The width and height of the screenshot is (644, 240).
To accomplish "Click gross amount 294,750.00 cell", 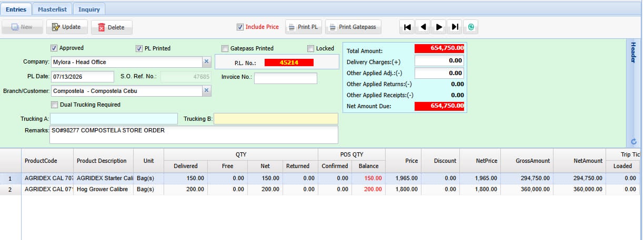I will pyautogui.click(x=527, y=179).
